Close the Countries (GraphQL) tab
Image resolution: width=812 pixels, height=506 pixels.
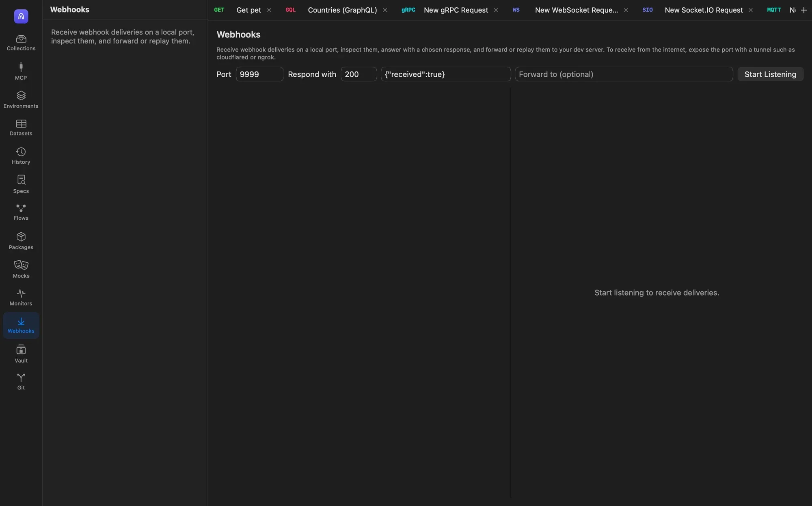385,10
